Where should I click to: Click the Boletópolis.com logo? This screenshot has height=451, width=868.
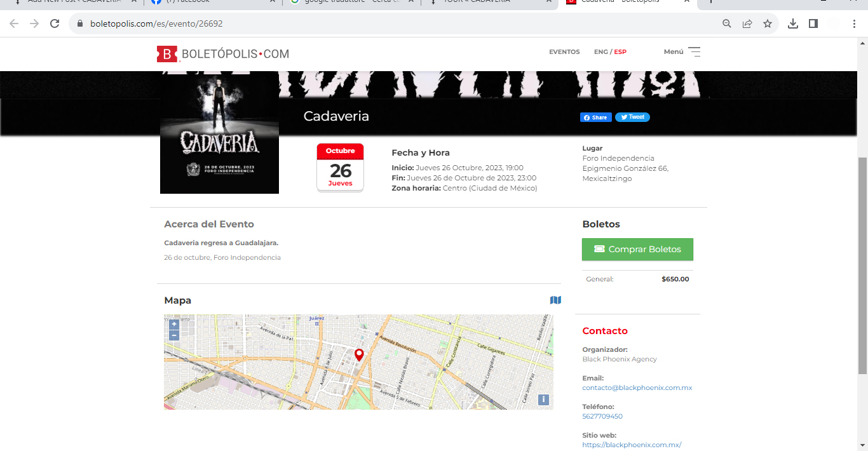[223, 54]
